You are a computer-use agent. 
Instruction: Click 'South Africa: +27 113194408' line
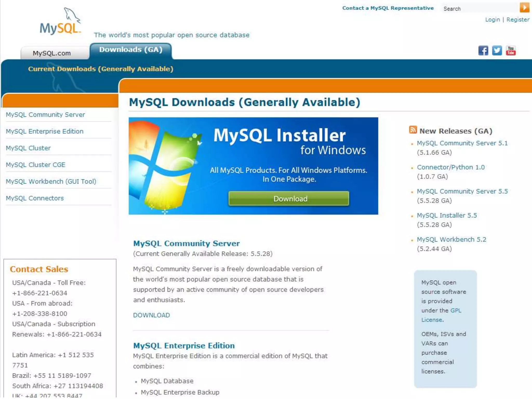click(x=58, y=386)
